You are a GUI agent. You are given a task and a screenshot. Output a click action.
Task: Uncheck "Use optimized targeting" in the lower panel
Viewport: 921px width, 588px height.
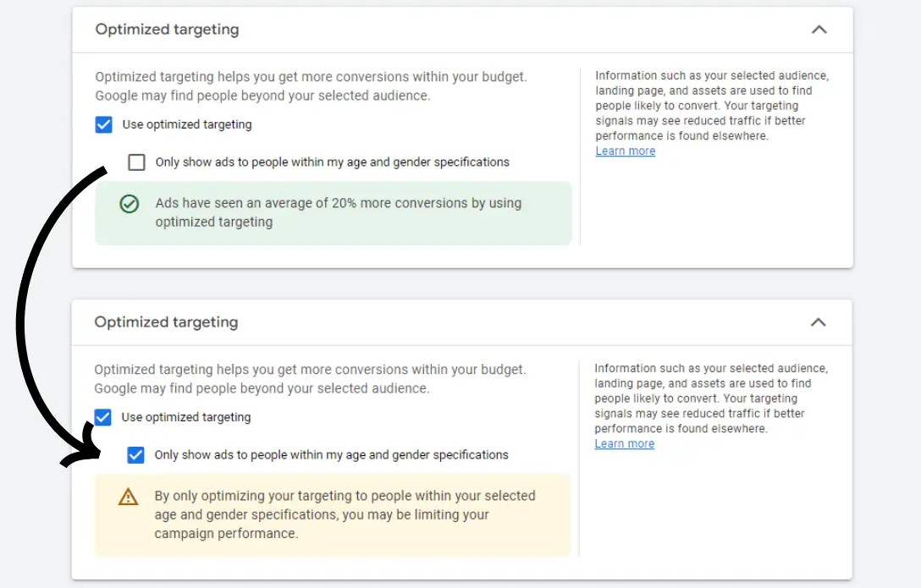(102, 418)
